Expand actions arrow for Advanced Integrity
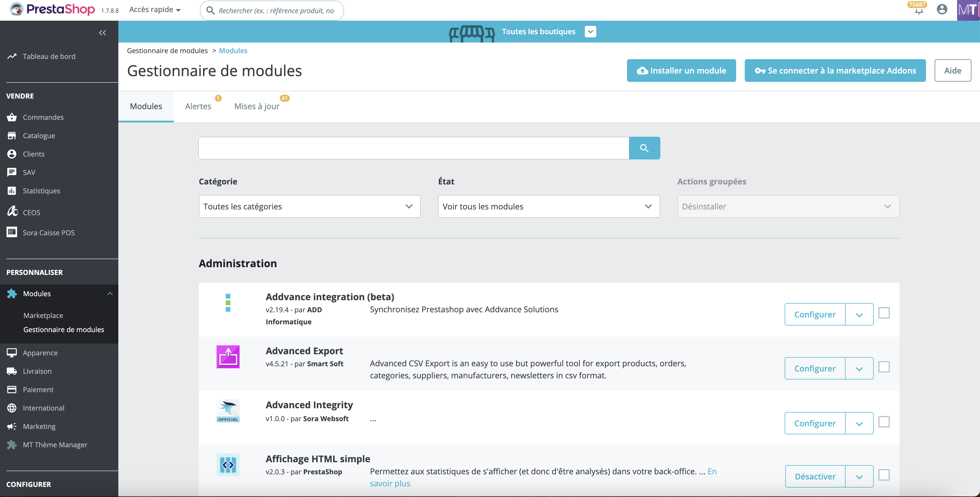The width and height of the screenshot is (980, 497). tap(859, 423)
